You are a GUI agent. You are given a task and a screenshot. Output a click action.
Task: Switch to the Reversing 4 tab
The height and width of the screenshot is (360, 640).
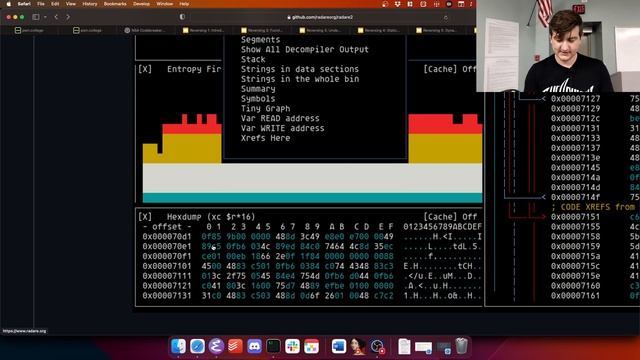tap(379, 30)
